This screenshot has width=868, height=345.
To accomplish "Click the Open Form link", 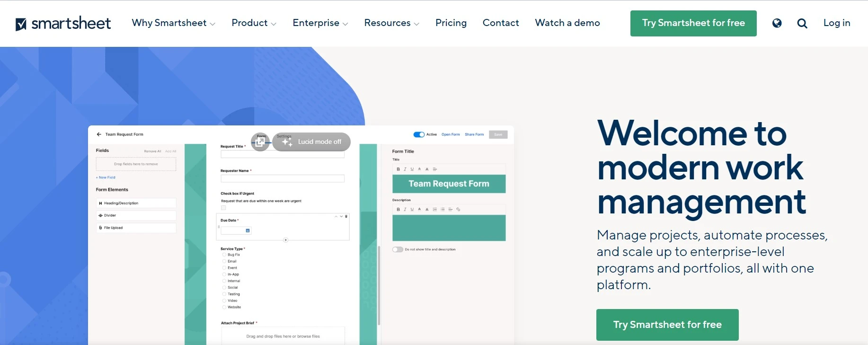I will (x=451, y=134).
